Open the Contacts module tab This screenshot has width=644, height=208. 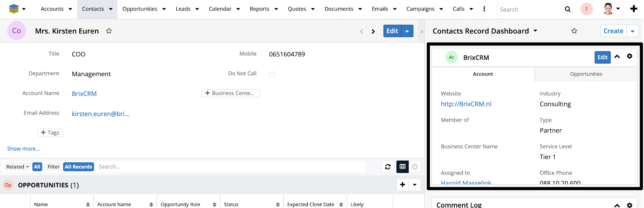(x=93, y=9)
